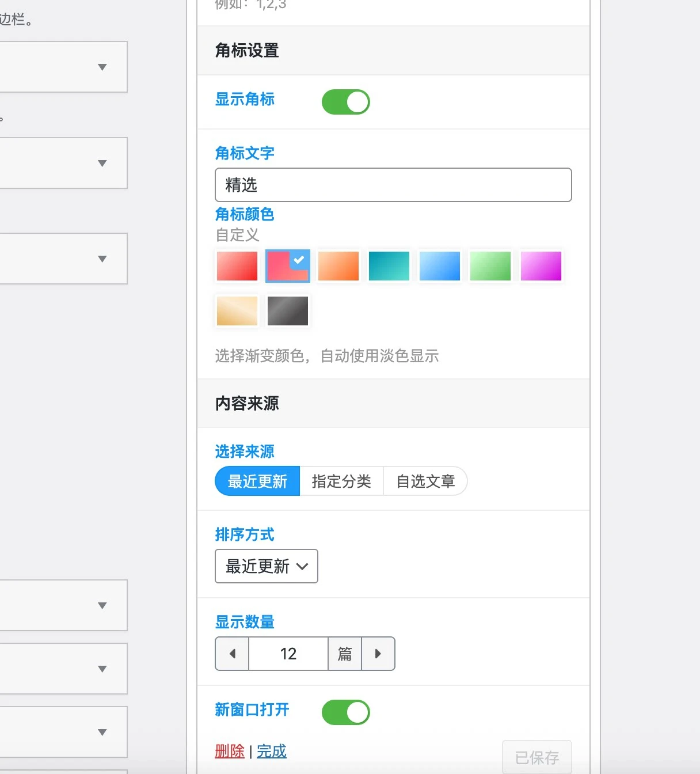
Task: Select the blue gradient swatch
Action: click(439, 266)
